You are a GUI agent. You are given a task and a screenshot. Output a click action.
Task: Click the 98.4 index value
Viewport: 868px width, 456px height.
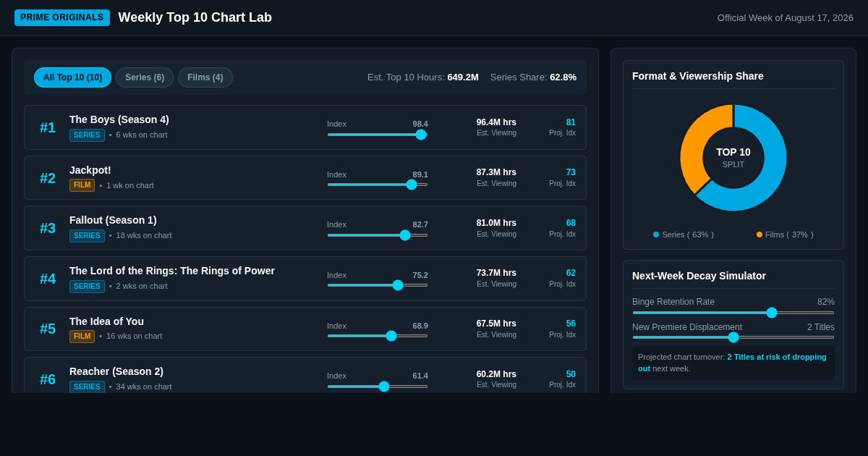pyautogui.click(x=420, y=124)
